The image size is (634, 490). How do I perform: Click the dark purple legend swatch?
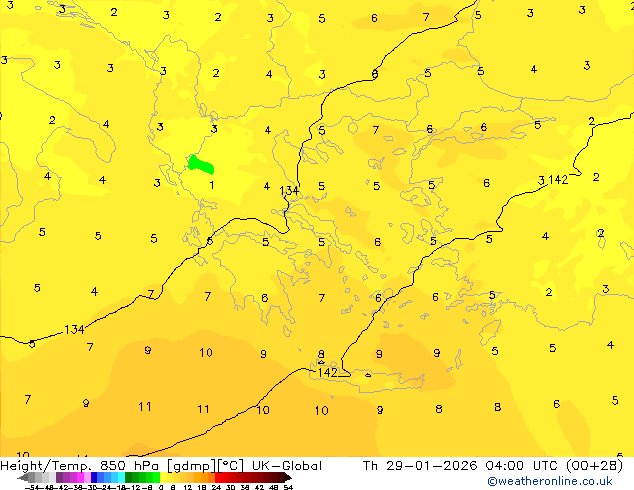point(59,477)
